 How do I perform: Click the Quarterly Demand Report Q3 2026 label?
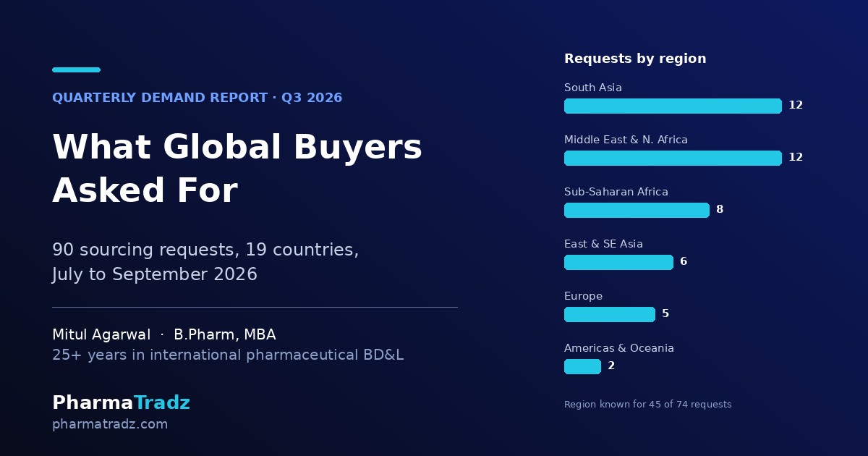(x=197, y=98)
